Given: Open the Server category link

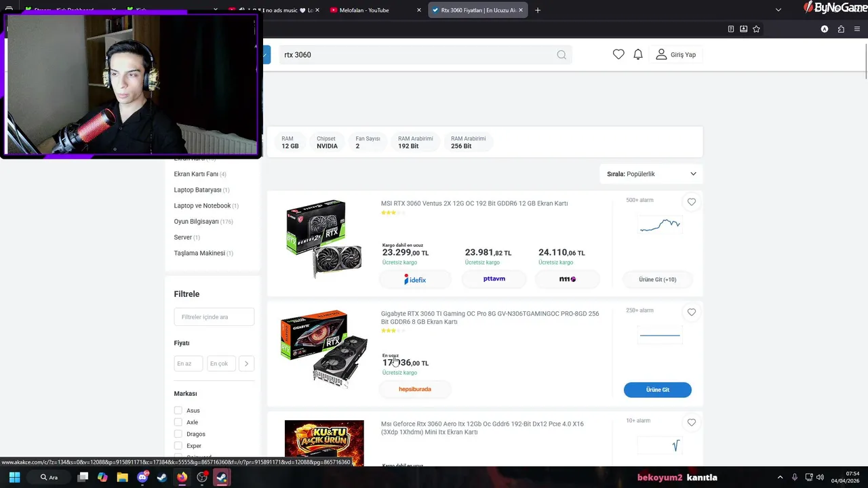Looking at the screenshot, I should [186, 237].
